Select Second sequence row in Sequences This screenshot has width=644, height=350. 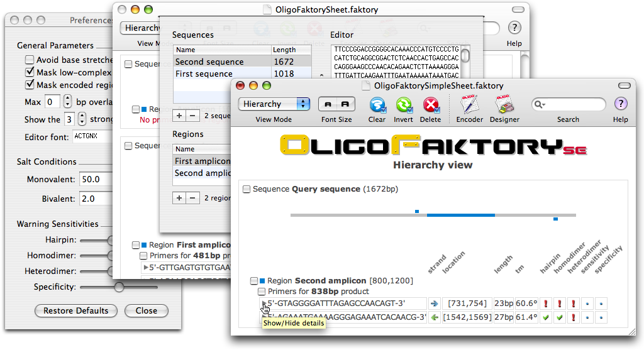[x=242, y=62]
